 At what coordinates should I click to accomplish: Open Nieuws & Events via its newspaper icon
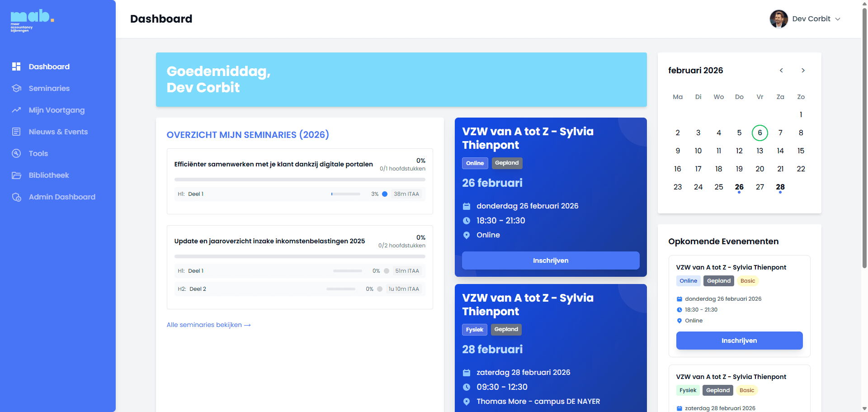click(x=16, y=132)
